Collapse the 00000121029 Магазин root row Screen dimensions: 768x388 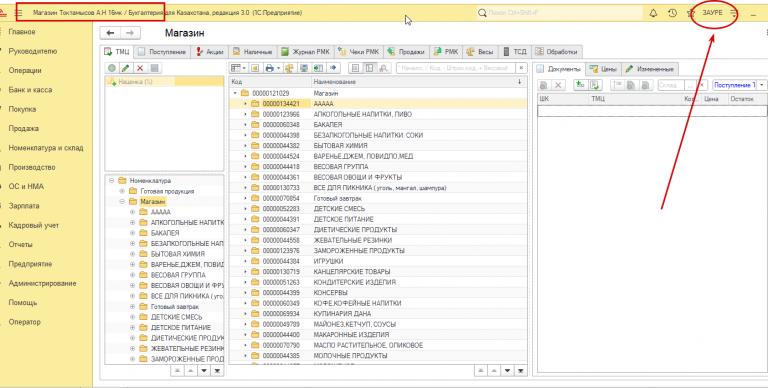click(x=235, y=93)
